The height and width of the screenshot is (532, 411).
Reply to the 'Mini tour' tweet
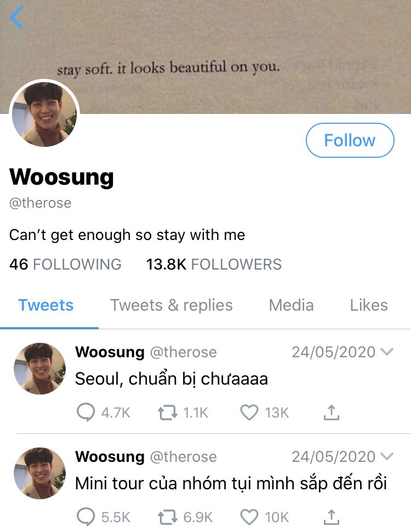click(86, 517)
